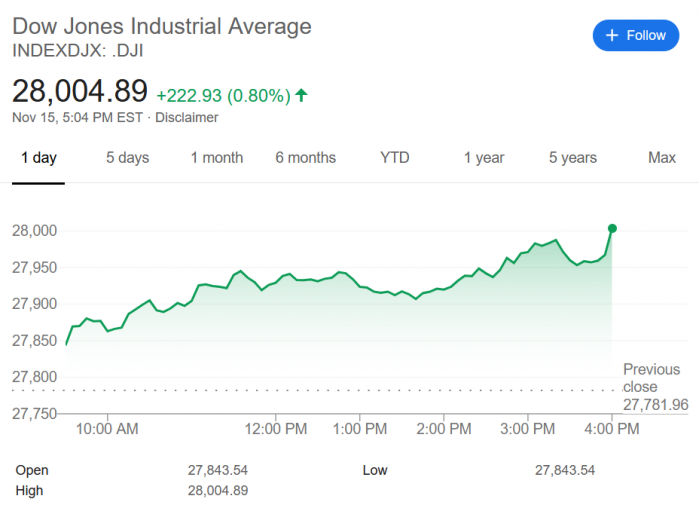Open the 1 month chart range
This screenshot has width=700, height=508.
tap(217, 158)
